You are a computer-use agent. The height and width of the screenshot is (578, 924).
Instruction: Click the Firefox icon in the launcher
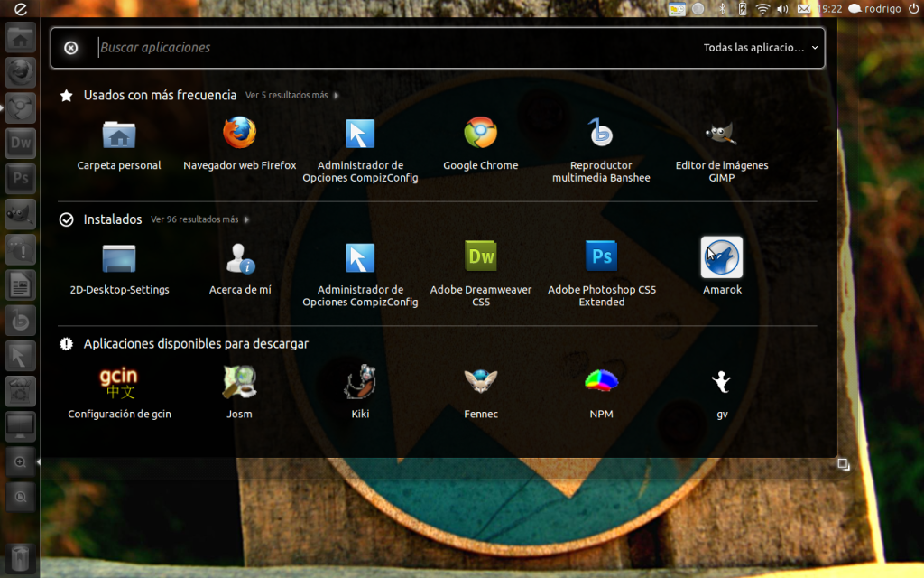pos(21,72)
